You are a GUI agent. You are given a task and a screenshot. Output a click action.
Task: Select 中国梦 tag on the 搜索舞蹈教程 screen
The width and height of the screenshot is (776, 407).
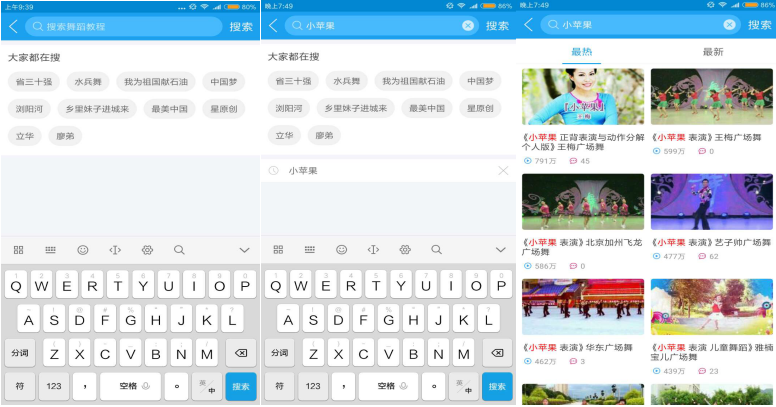pos(223,82)
